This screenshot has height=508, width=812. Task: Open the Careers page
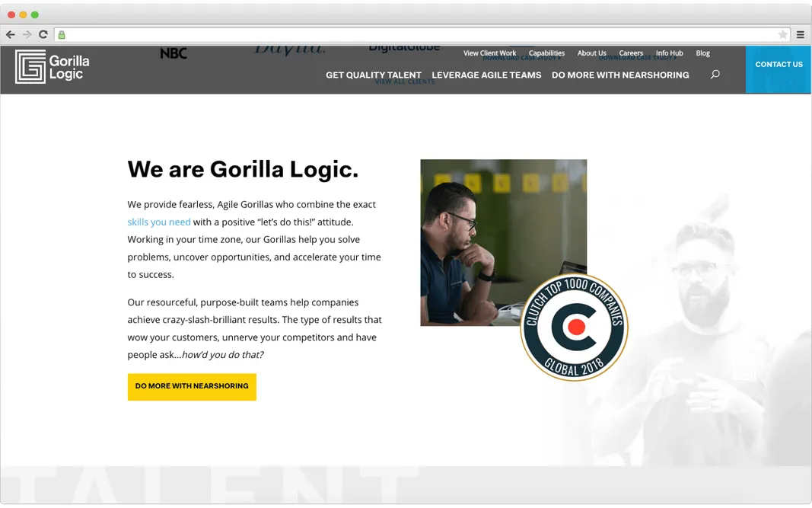[631, 53]
